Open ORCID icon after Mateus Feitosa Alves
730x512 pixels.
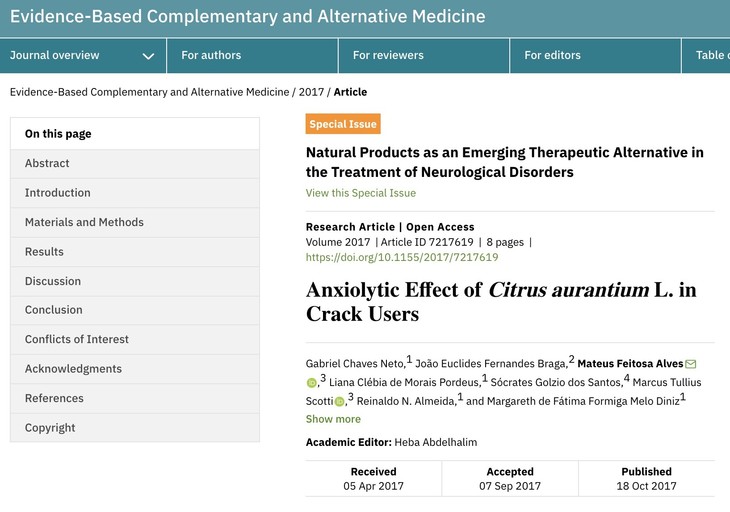click(311, 383)
